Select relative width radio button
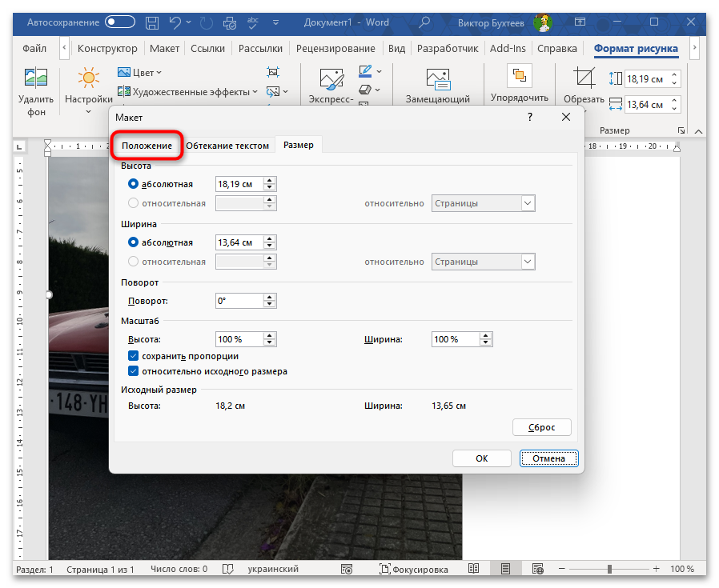Screen dimensions: 719x588 click(133, 262)
